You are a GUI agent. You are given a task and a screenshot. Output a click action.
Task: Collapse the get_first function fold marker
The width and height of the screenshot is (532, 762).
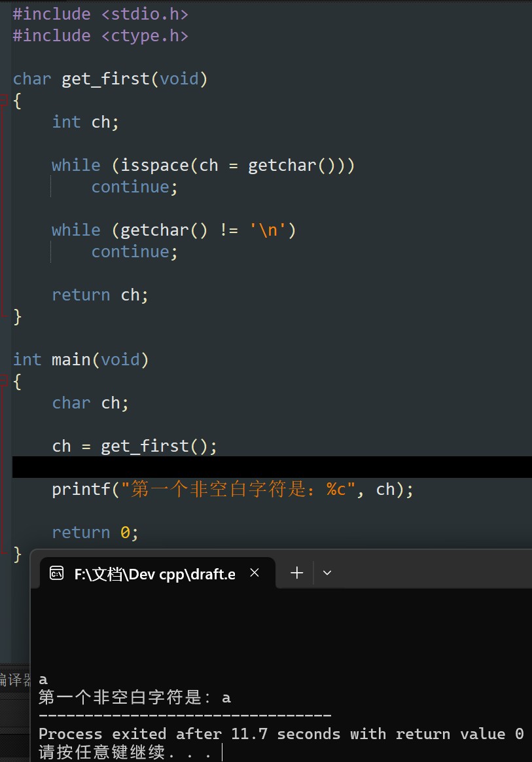point(3,101)
